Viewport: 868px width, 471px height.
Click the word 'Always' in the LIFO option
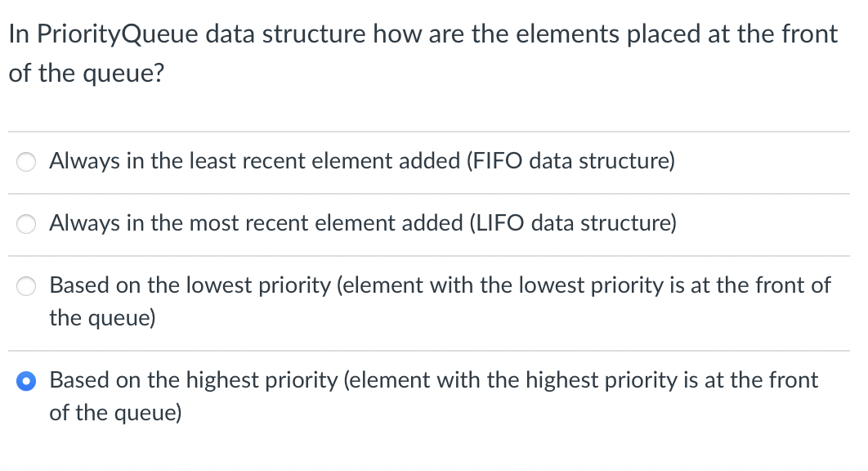(x=85, y=223)
